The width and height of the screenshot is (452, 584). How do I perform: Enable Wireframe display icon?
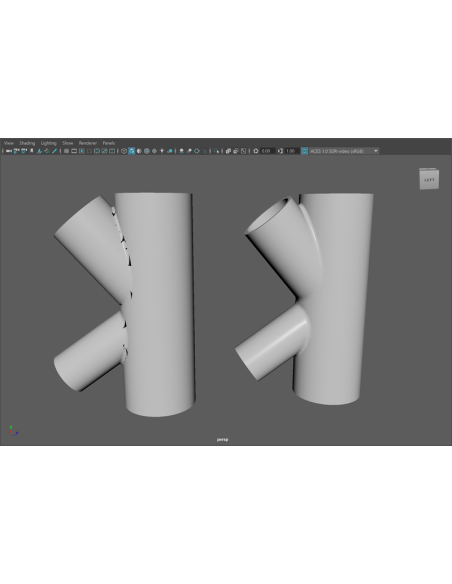(x=124, y=151)
